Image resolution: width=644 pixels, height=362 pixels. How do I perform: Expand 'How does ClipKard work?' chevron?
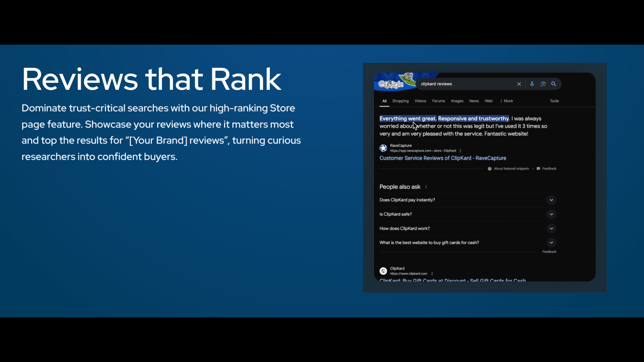[x=551, y=228]
